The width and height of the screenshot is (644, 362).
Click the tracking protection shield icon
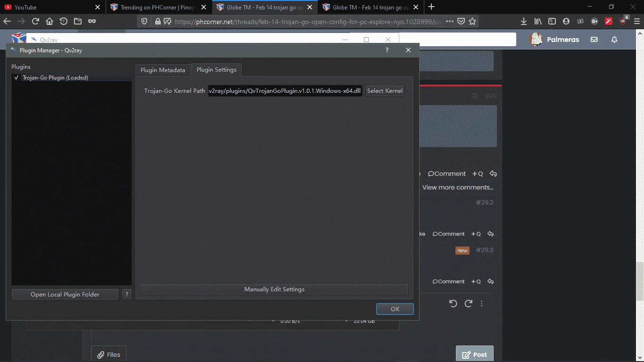(145, 21)
